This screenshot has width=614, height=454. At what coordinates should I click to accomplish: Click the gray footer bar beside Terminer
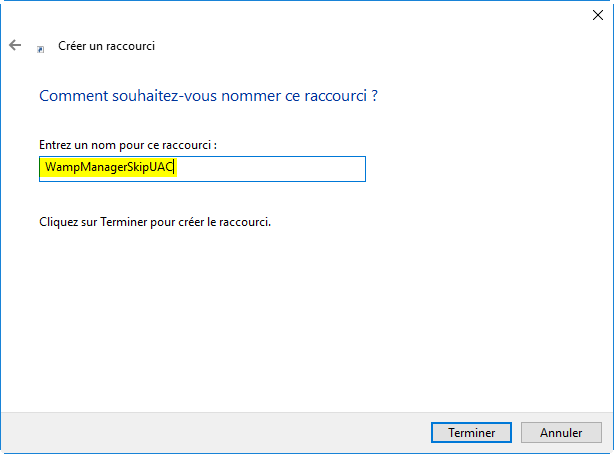pyautogui.click(x=215, y=432)
